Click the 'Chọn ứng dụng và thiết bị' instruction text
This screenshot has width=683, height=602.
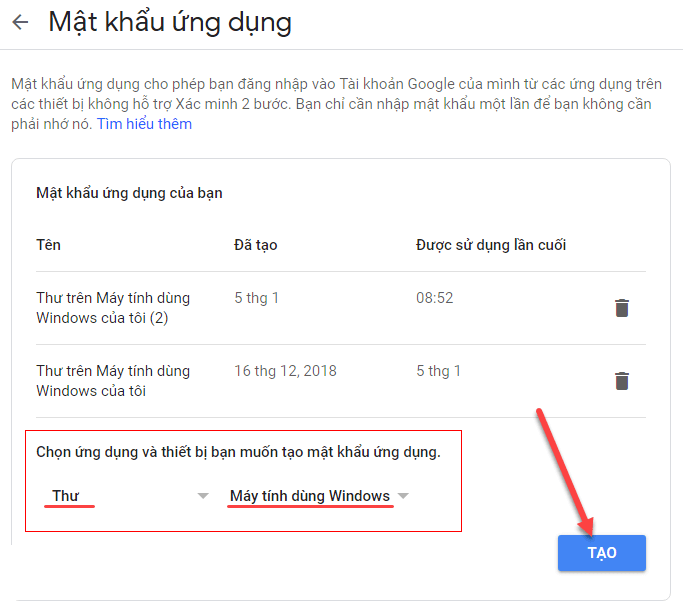point(238,452)
